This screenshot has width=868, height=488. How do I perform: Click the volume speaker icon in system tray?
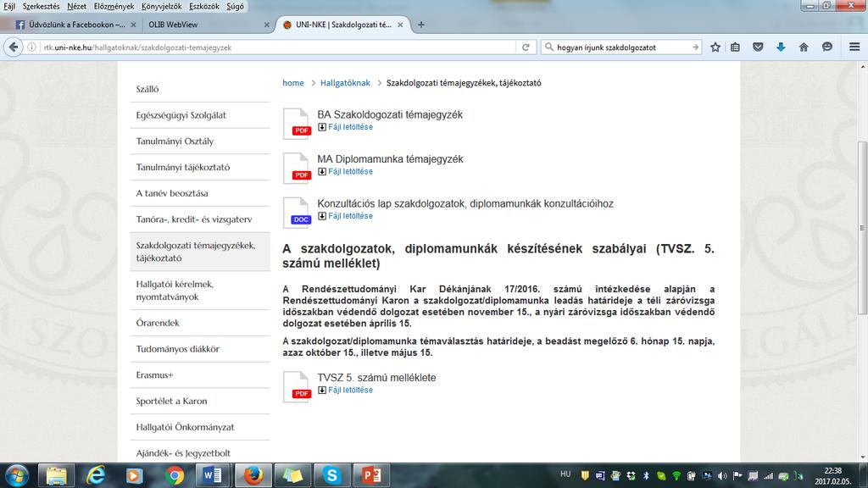722,475
